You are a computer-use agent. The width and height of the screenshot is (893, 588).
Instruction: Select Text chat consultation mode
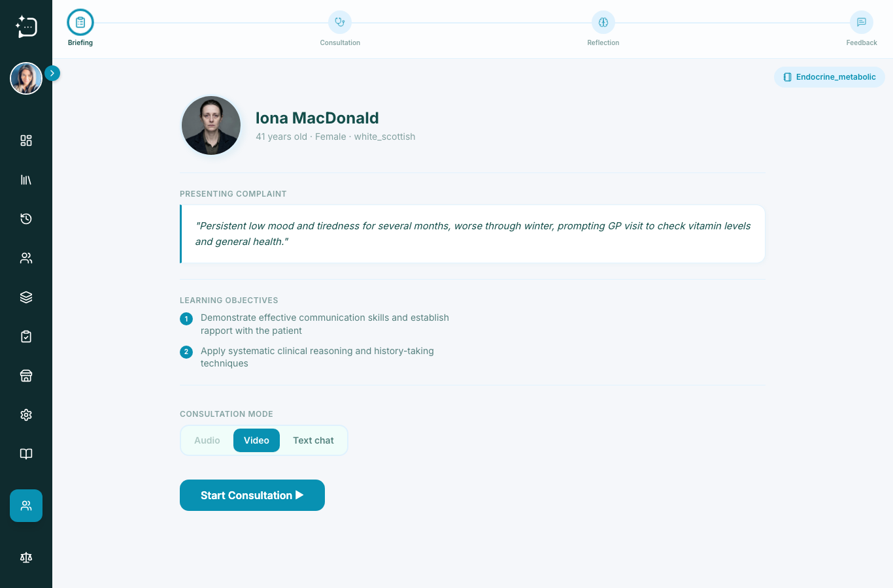(x=313, y=440)
